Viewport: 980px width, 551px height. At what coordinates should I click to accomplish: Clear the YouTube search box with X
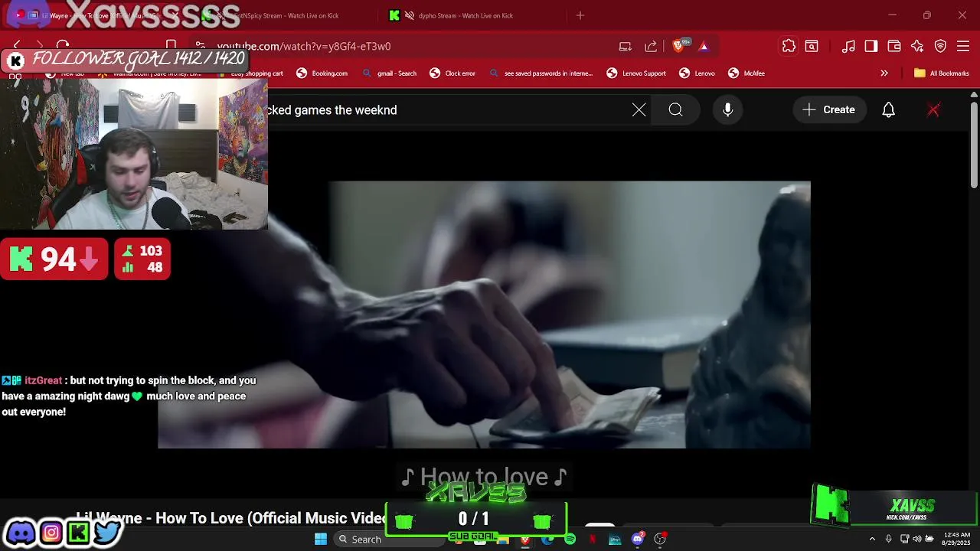(639, 110)
